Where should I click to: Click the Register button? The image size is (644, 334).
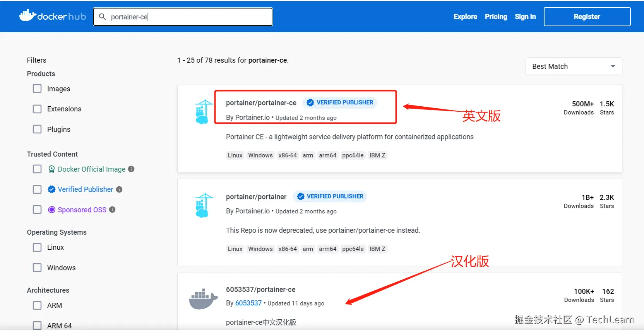click(587, 17)
